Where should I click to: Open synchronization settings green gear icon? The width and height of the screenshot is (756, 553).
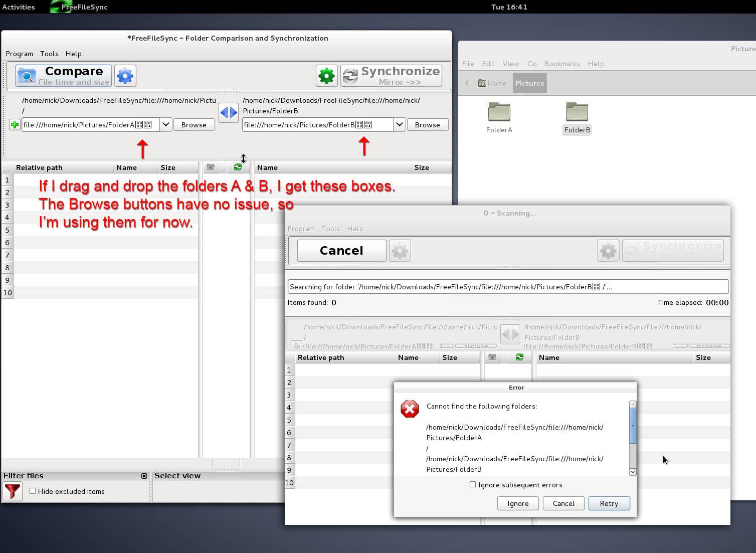tap(326, 76)
